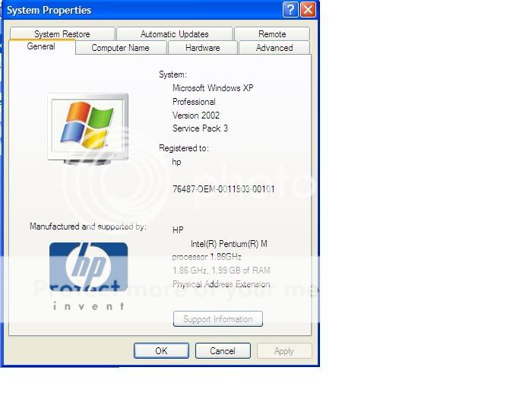The width and height of the screenshot is (532, 399).
Task: Click the 'Manufactured and supported by:' label
Action: 88,226
